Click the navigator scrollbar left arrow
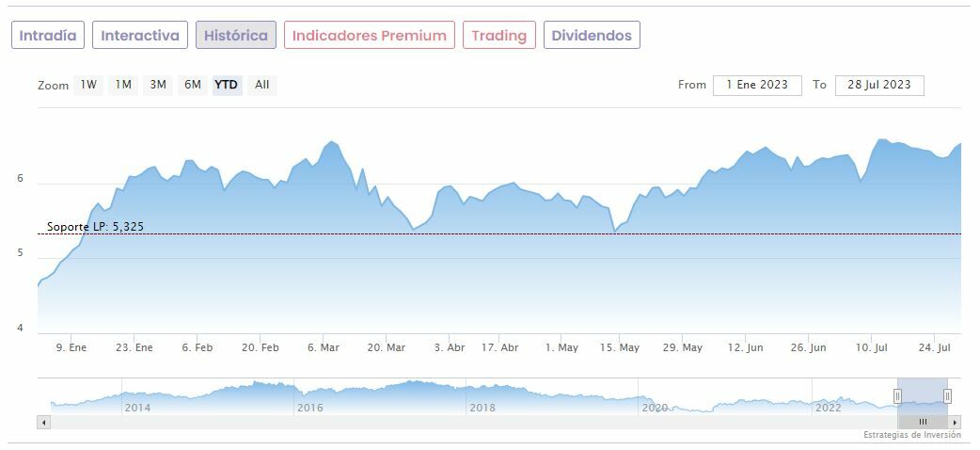 [x=43, y=423]
